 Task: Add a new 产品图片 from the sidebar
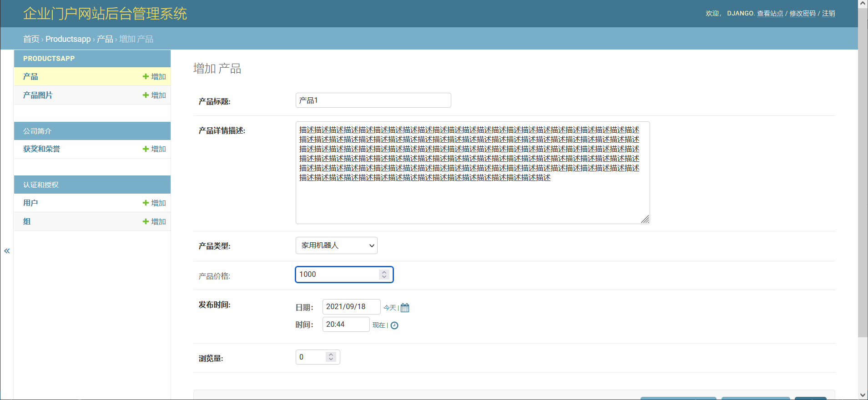tap(154, 95)
